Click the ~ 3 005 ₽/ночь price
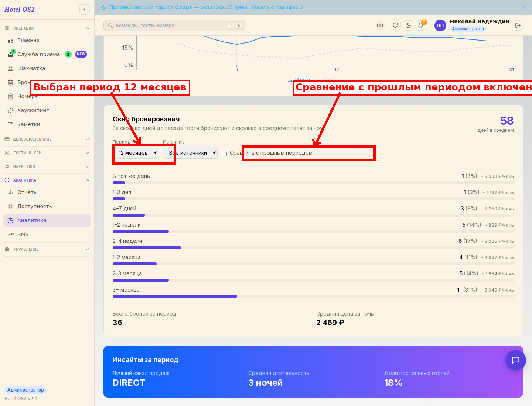The width and height of the screenshot is (532, 406). tap(497, 241)
